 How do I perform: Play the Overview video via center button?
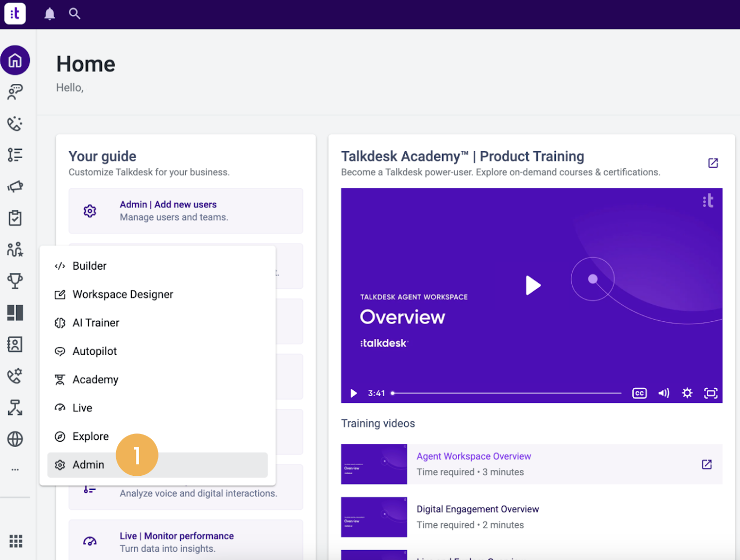tap(533, 285)
